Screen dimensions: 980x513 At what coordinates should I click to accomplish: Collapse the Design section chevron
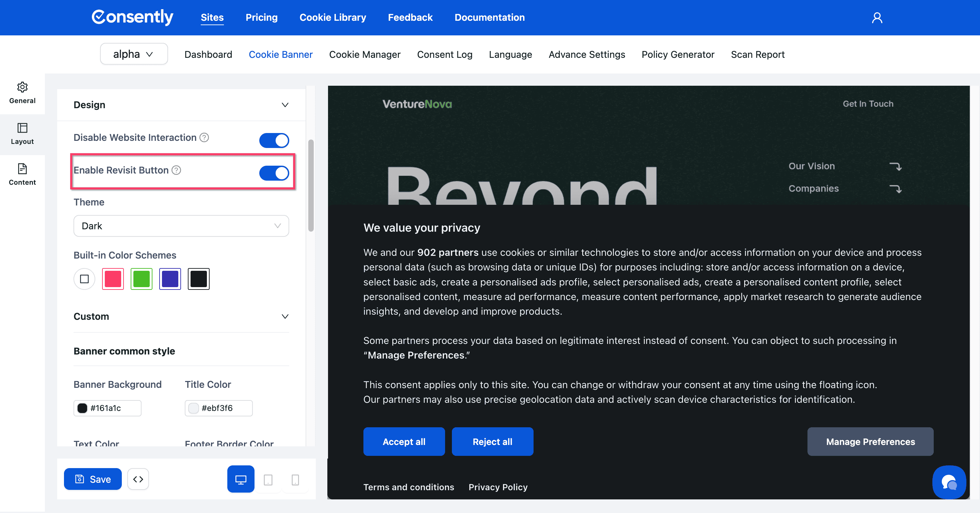(x=285, y=105)
